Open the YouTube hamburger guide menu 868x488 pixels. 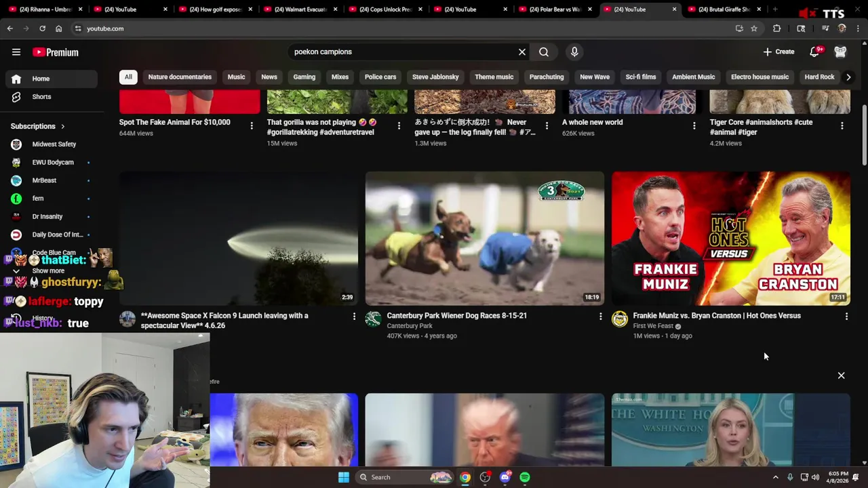(16, 52)
